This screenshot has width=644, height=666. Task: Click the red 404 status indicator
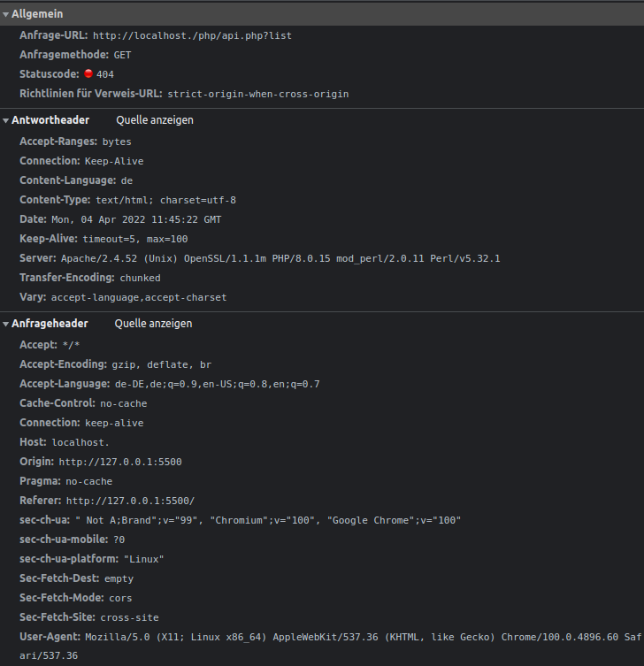pos(88,73)
